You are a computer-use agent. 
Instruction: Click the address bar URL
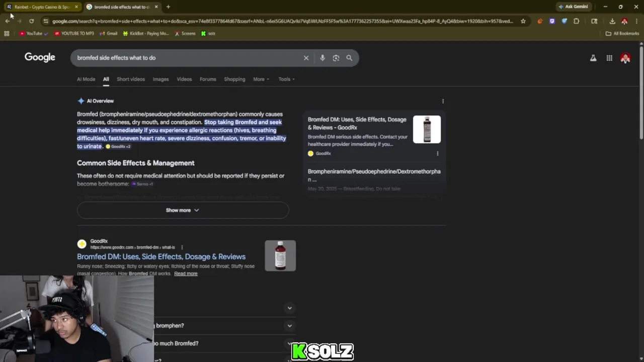[282, 21]
